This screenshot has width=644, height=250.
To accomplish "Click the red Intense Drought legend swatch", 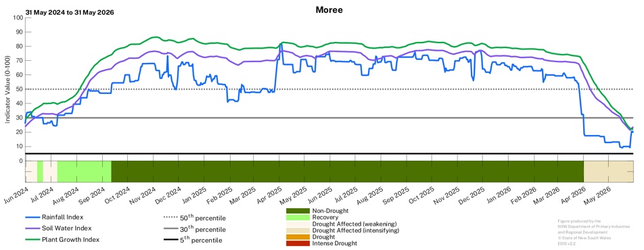I will [x=298, y=243].
